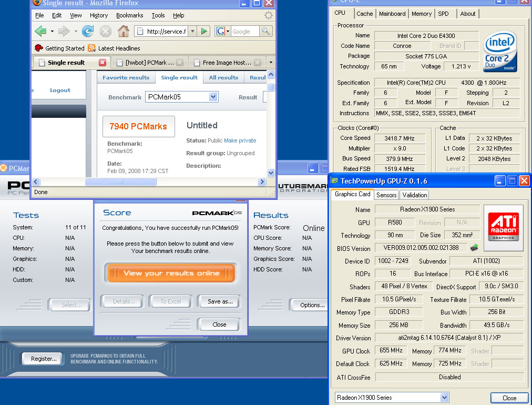532x405 pixels.
Task: Switch to CPU-Z Cache tab
Action: pos(365,14)
